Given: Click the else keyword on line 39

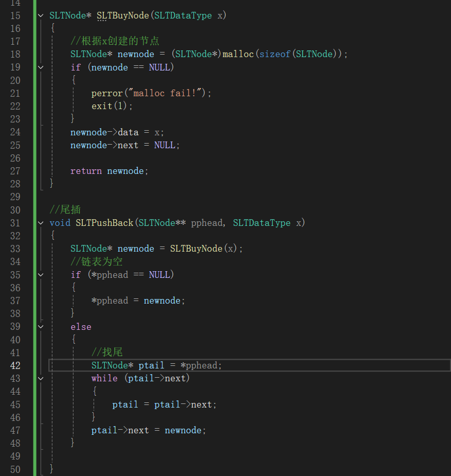Looking at the screenshot, I should point(81,327).
